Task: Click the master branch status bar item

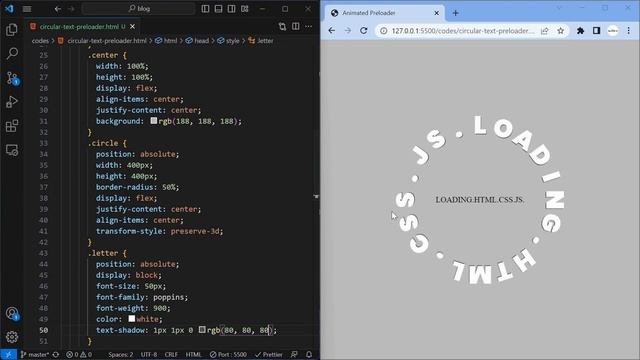Action: tap(35, 354)
